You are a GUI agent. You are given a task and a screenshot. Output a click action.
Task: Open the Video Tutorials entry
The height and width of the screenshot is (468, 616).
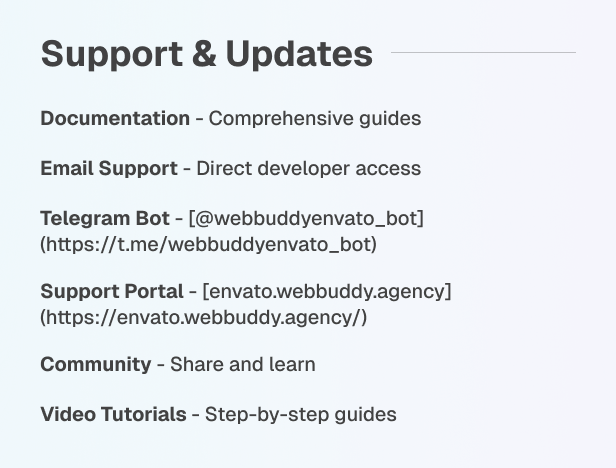point(113,414)
